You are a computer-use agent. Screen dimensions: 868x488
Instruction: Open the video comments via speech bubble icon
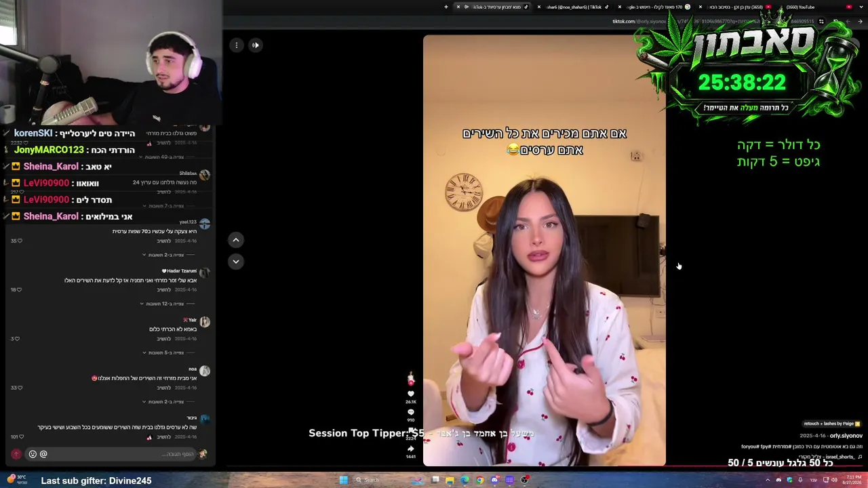pyautogui.click(x=410, y=412)
